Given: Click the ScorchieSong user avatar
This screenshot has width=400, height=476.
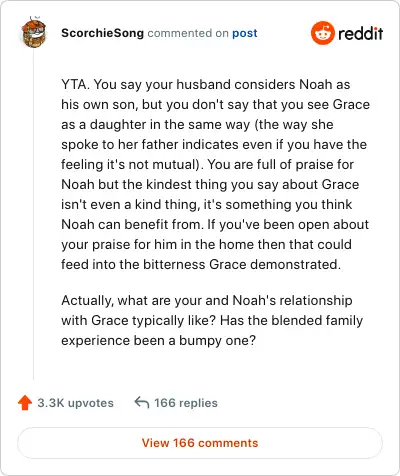Looking at the screenshot, I should [x=34, y=32].
